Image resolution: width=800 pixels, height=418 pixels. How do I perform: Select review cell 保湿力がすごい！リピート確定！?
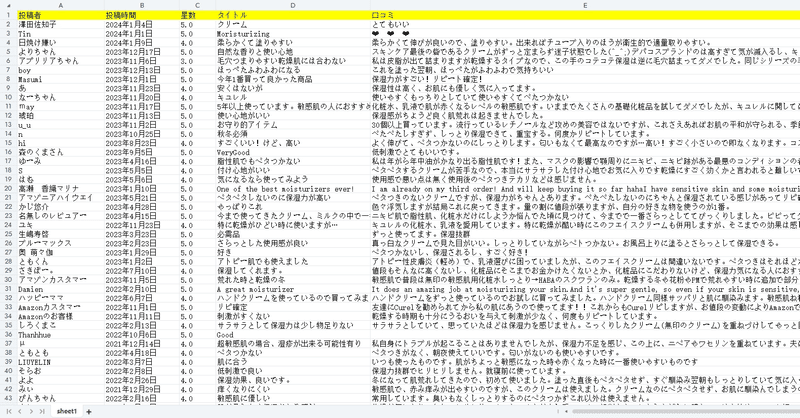click(x=585, y=79)
